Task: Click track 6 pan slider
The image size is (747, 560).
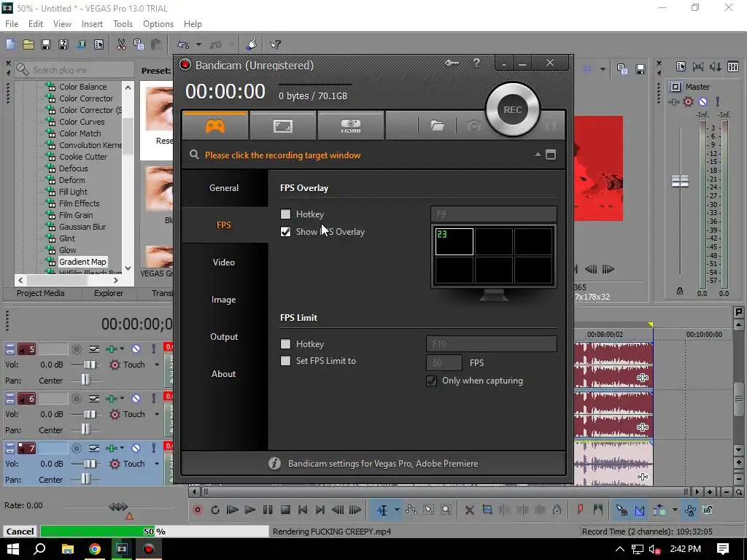Action: tap(85, 430)
